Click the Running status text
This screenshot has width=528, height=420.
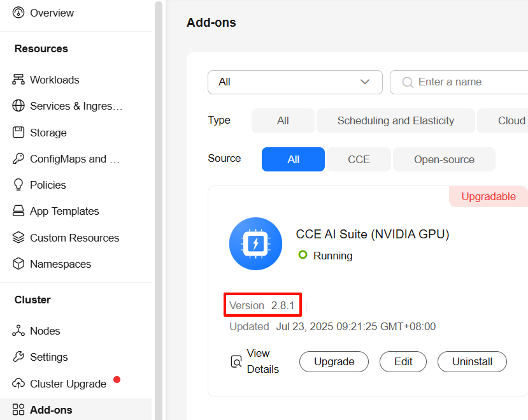[x=332, y=256]
